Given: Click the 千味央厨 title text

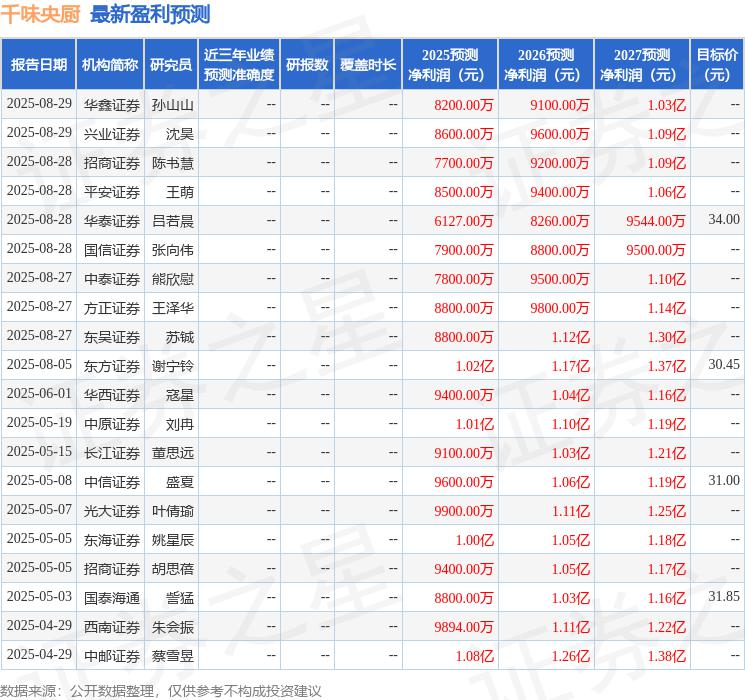Looking at the screenshot, I should (41, 14).
